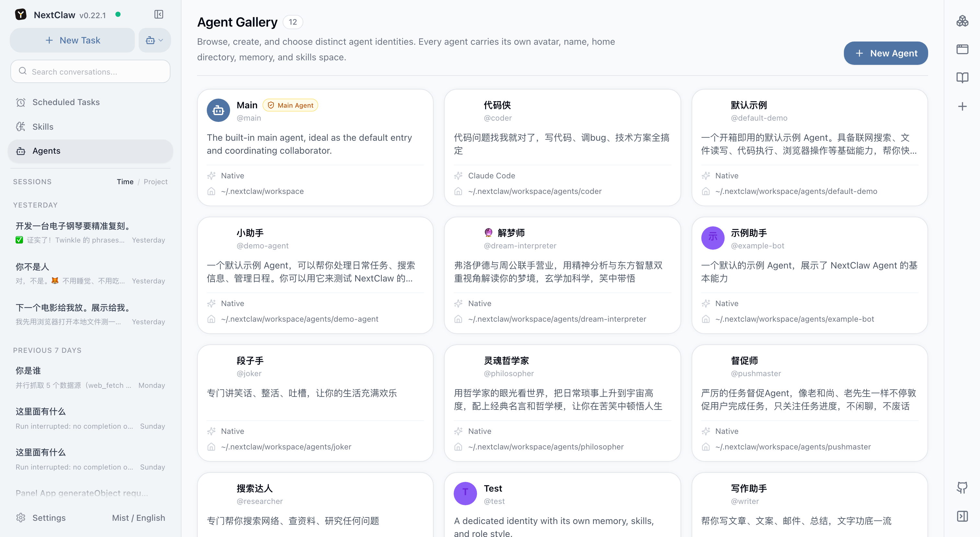Click the version label v0.22.1
The width and height of the screenshot is (980, 537).
92,15
